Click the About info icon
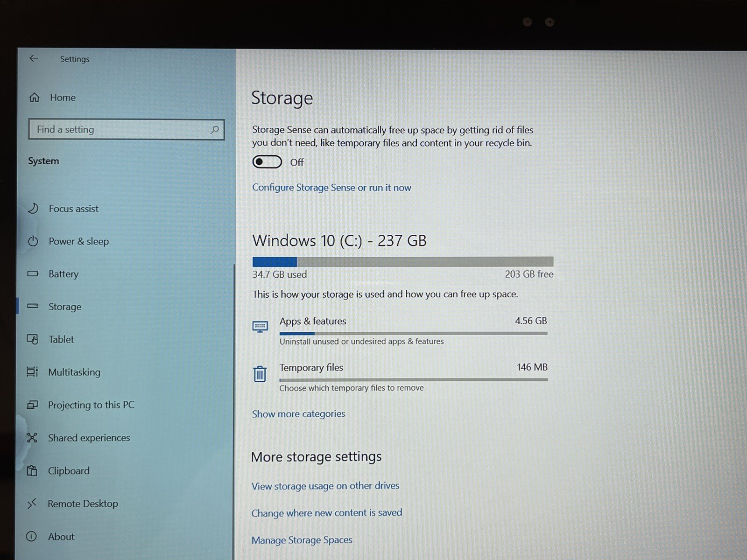The image size is (747, 560). coord(31,536)
